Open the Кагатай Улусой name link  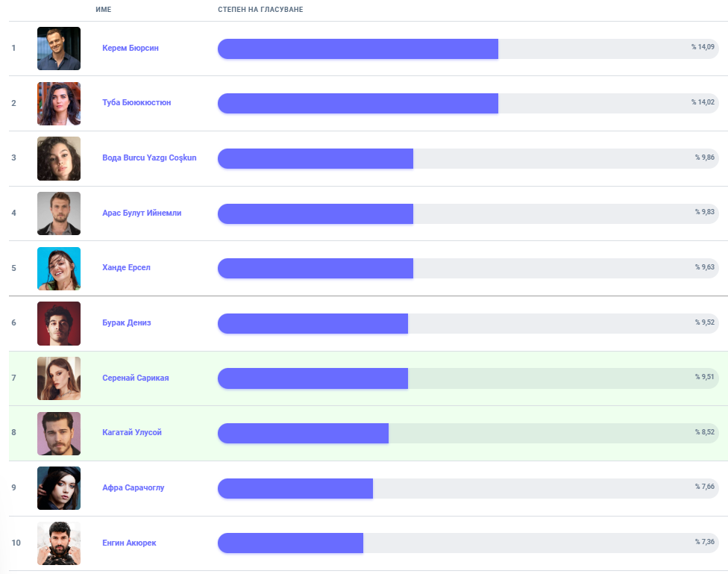[x=132, y=432]
